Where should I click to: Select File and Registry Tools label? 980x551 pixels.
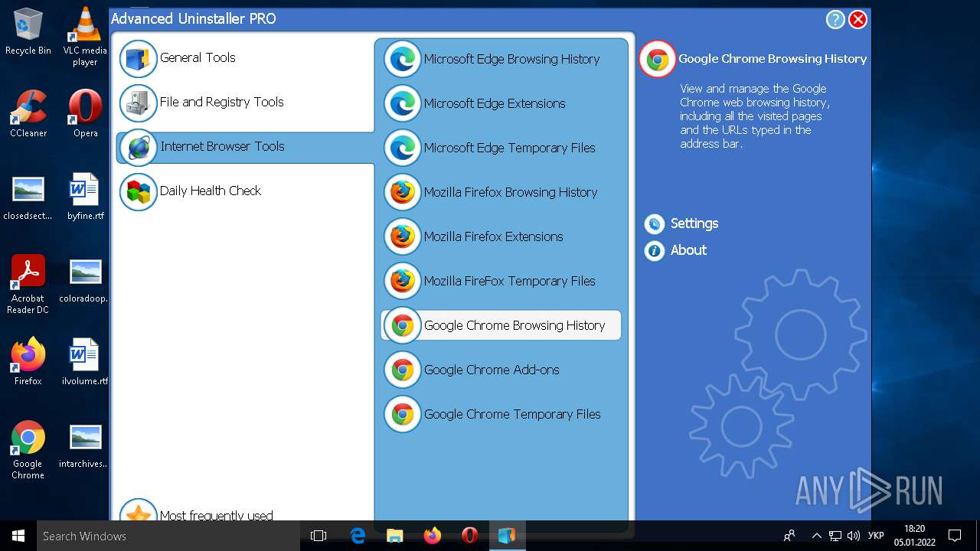[222, 102]
